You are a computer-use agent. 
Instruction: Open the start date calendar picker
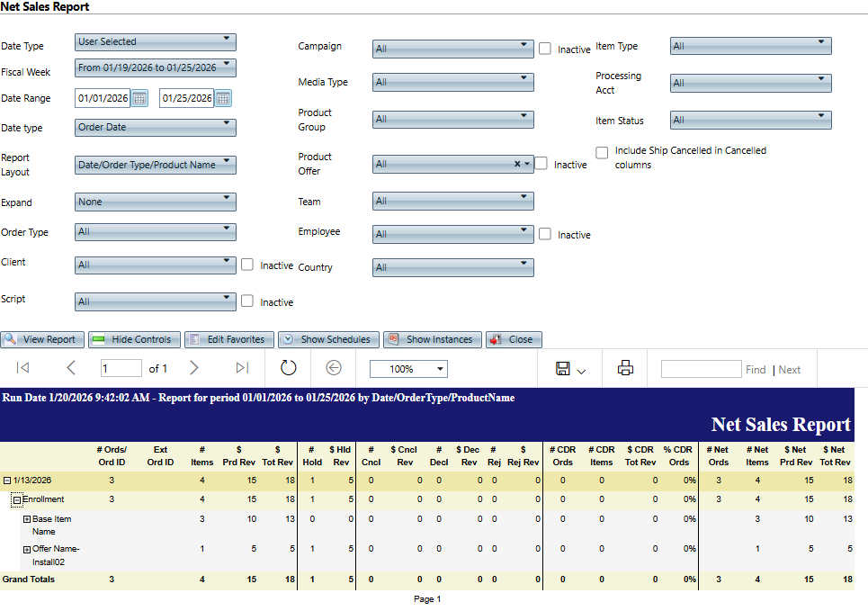pos(139,98)
